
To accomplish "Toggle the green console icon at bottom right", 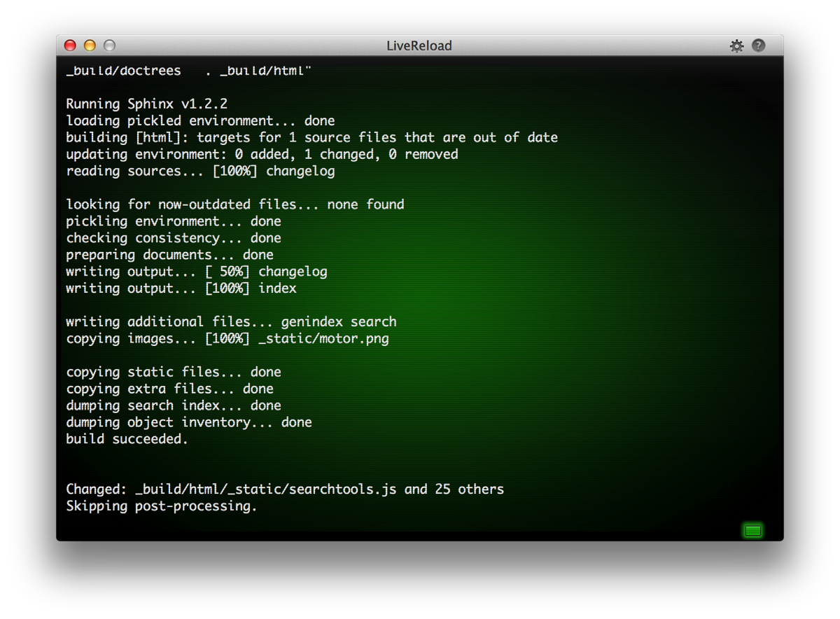I will [752, 531].
